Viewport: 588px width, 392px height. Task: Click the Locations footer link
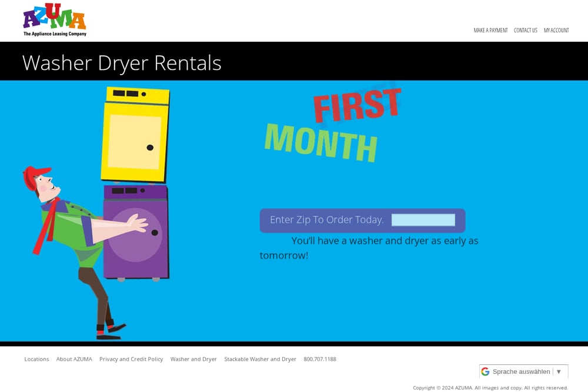point(36,359)
